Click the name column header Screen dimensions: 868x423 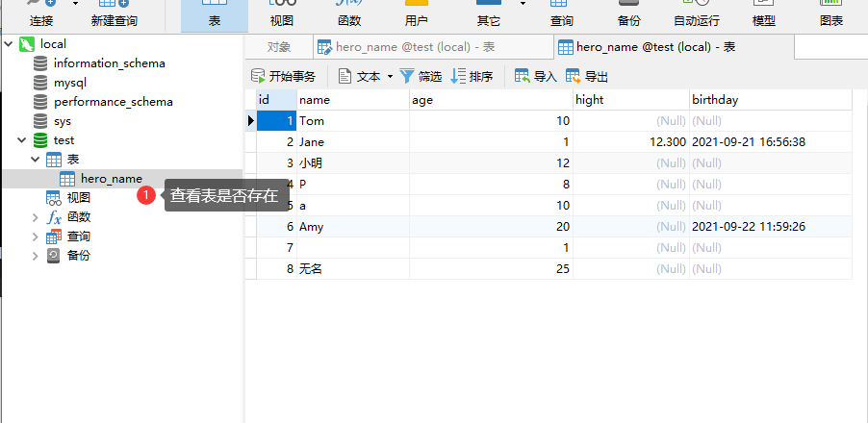pos(353,100)
